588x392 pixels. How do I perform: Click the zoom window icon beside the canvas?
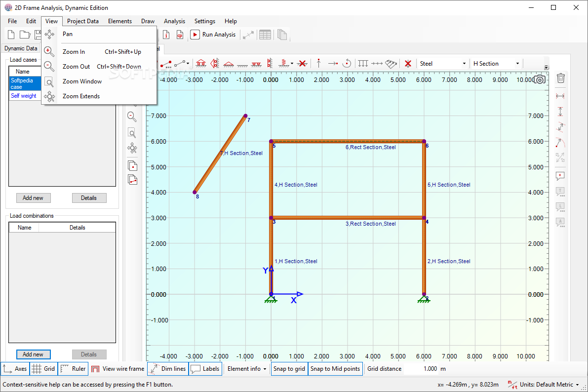coord(132,133)
